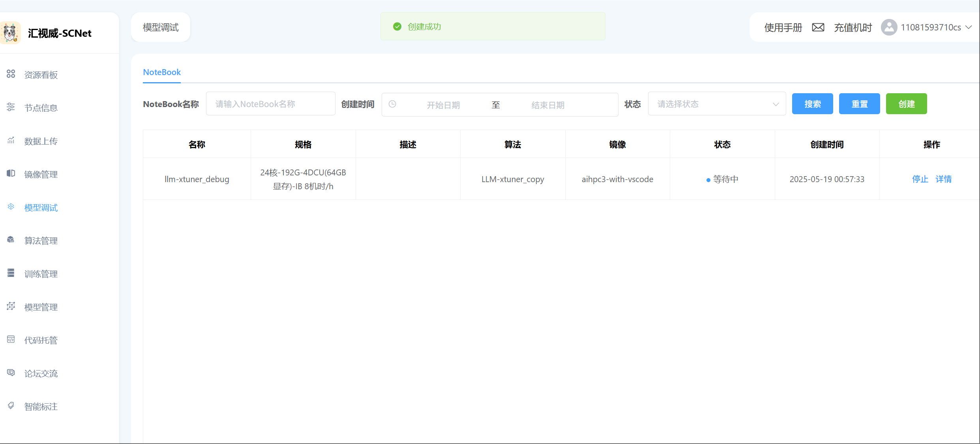Click the 镜像管理 sidebar icon
Screen dimensions: 980x444
tap(11, 173)
